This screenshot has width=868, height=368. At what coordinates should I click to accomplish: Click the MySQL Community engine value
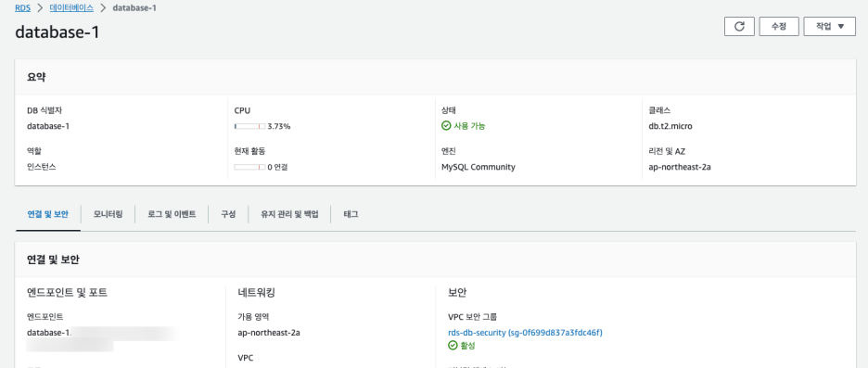tap(479, 167)
